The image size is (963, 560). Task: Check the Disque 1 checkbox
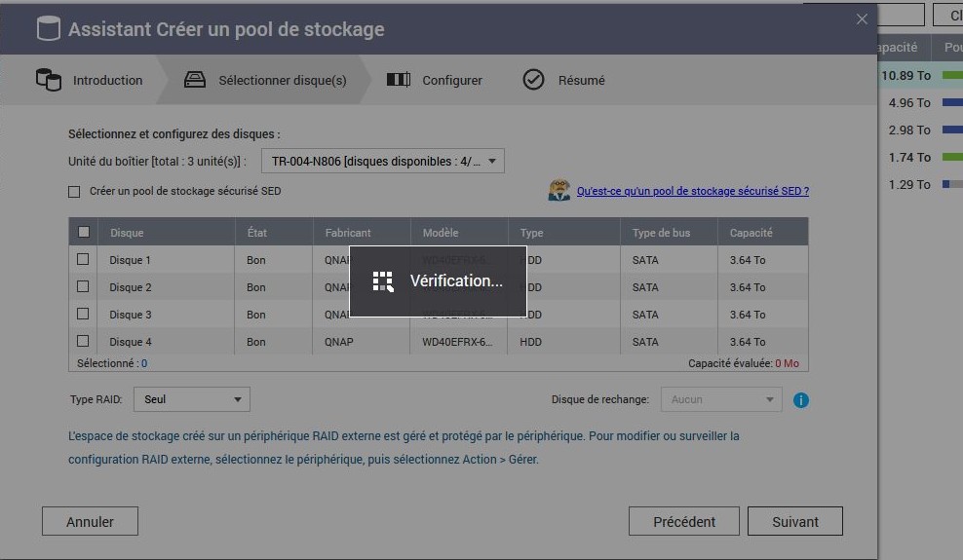[x=83, y=260]
